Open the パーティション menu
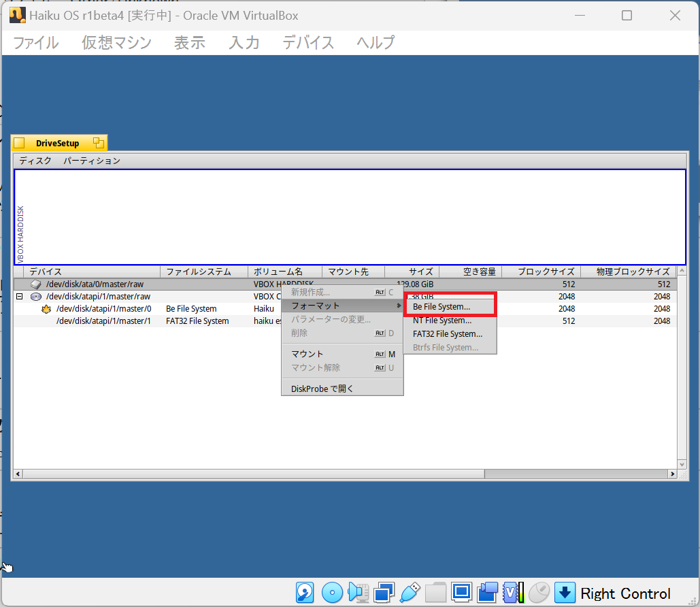Viewport: 700px width, 607px height. (92, 161)
